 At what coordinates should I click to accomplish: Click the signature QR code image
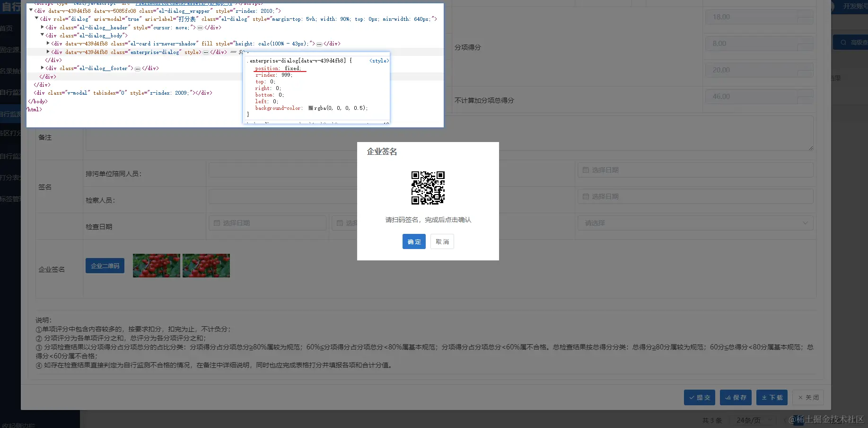pos(428,188)
